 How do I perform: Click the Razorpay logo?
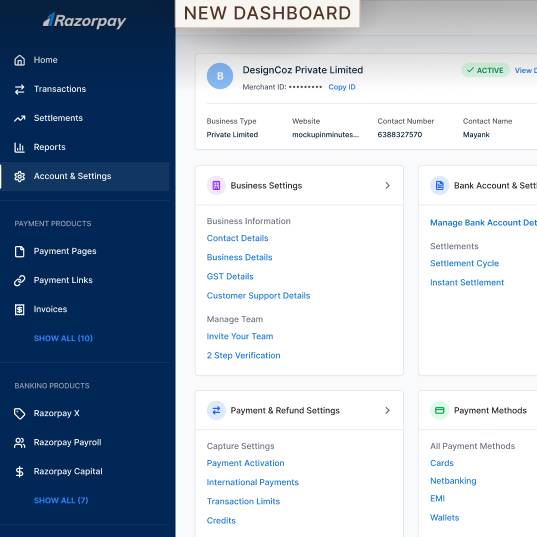click(84, 21)
